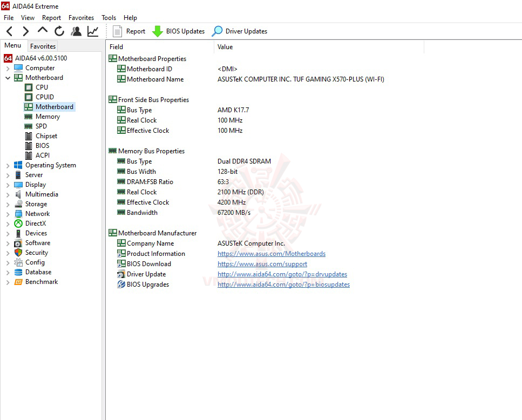Click the Network icon in tree
The height and width of the screenshot is (420, 522).
click(x=18, y=214)
